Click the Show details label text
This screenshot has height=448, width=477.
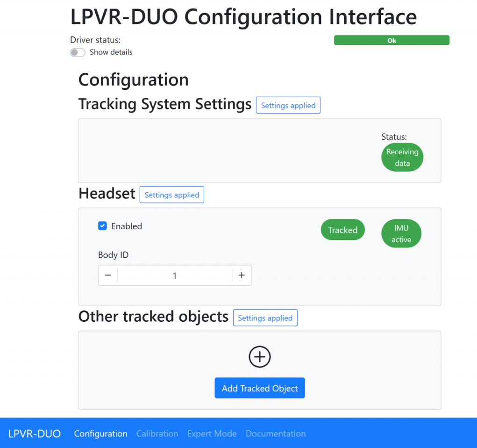111,52
